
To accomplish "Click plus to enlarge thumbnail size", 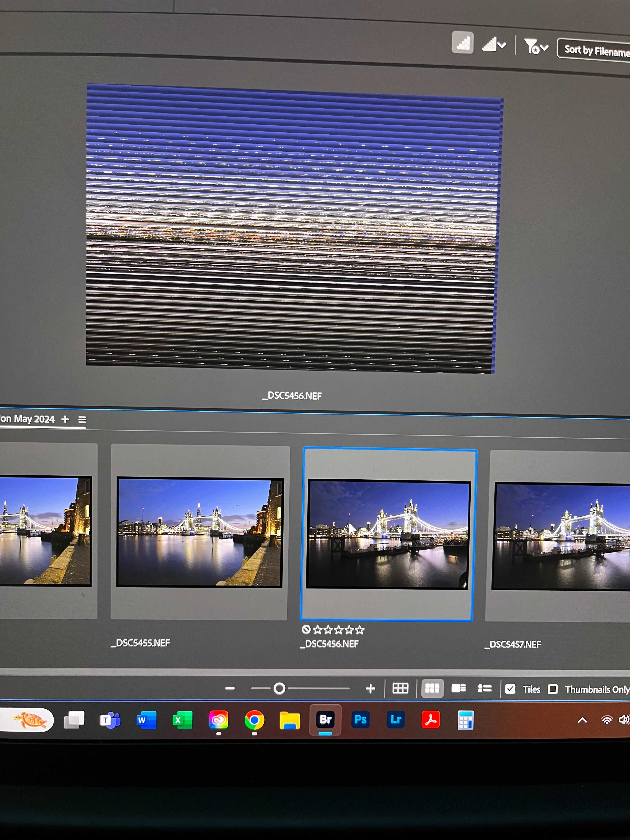I will (370, 689).
